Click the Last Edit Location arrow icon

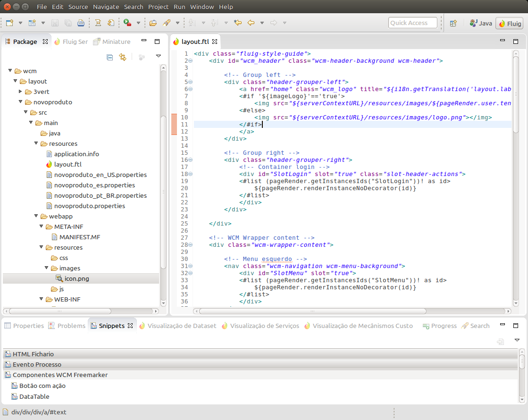coord(238,23)
